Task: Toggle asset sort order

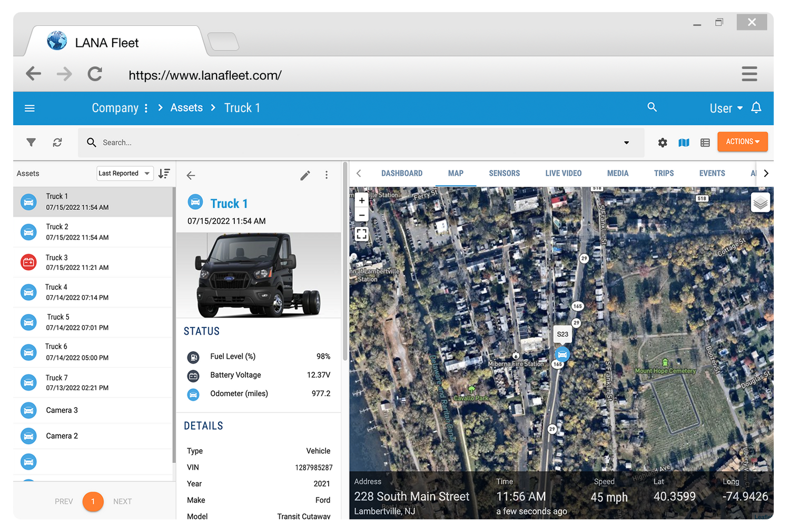Action: pyautogui.click(x=164, y=173)
